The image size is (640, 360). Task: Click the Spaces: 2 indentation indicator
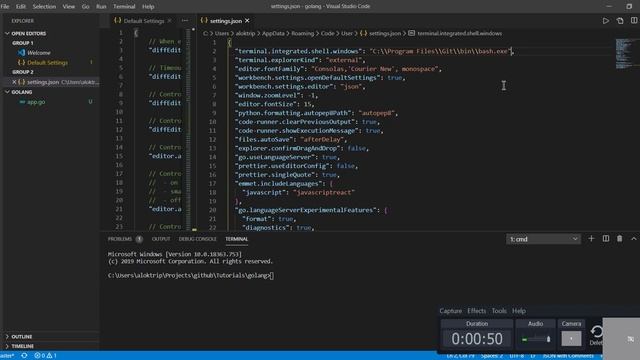click(x=491, y=356)
